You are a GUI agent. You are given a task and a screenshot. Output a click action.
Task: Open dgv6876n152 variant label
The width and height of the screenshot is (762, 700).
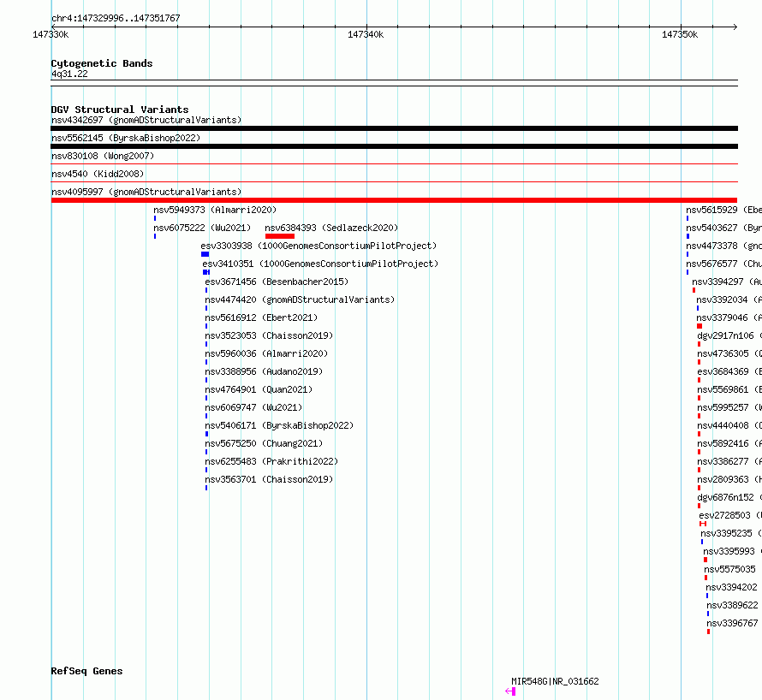tap(729, 497)
